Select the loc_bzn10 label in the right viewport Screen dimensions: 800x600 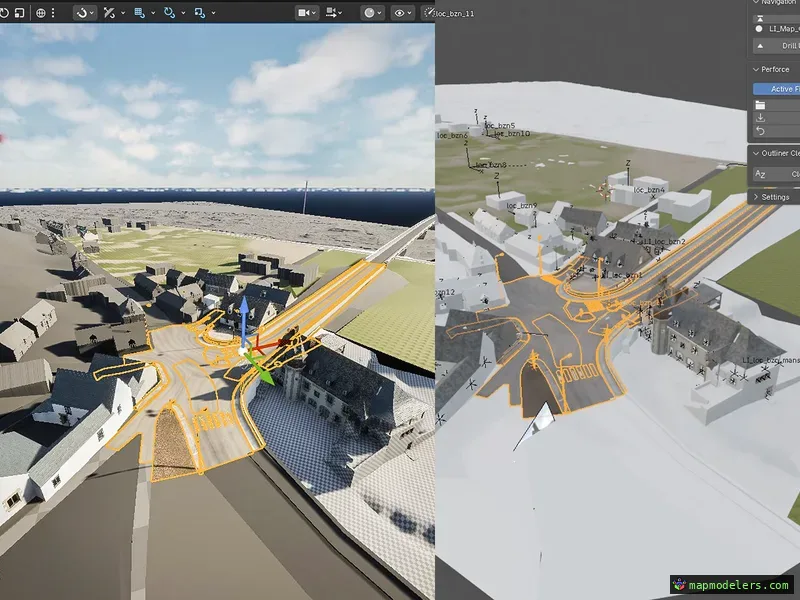512,134
